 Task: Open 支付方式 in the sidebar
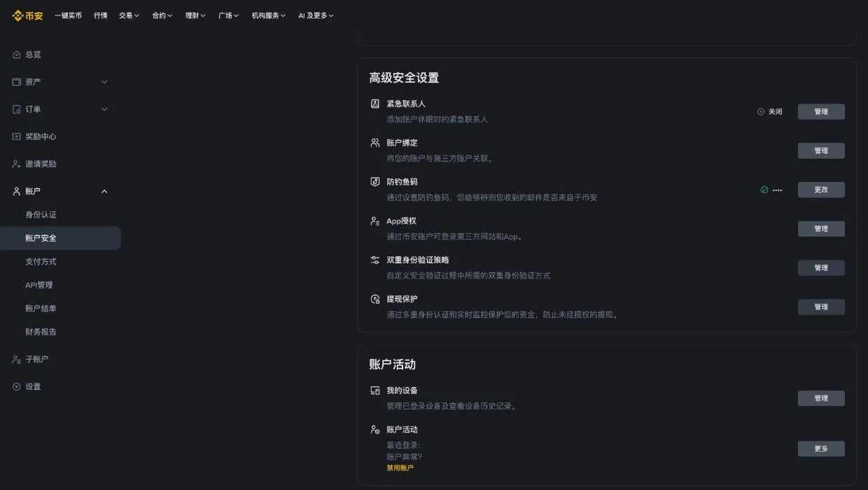click(x=41, y=262)
